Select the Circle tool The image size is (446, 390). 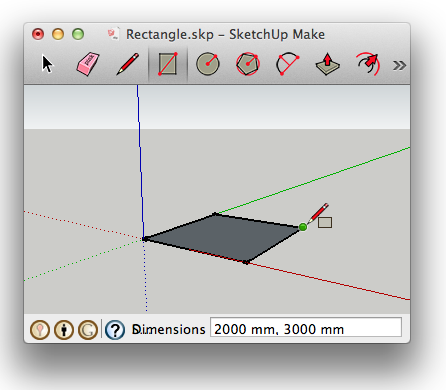(208, 64)
